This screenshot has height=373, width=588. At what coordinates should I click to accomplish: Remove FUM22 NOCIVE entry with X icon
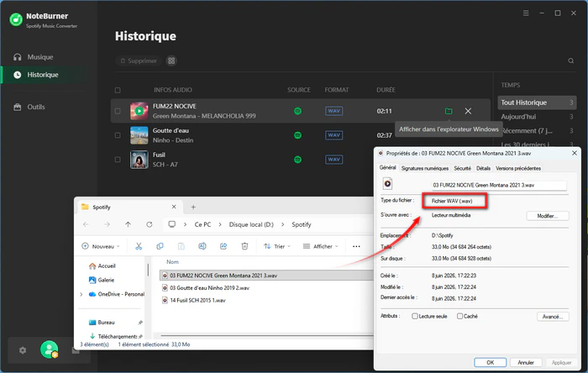coord(468,111)
